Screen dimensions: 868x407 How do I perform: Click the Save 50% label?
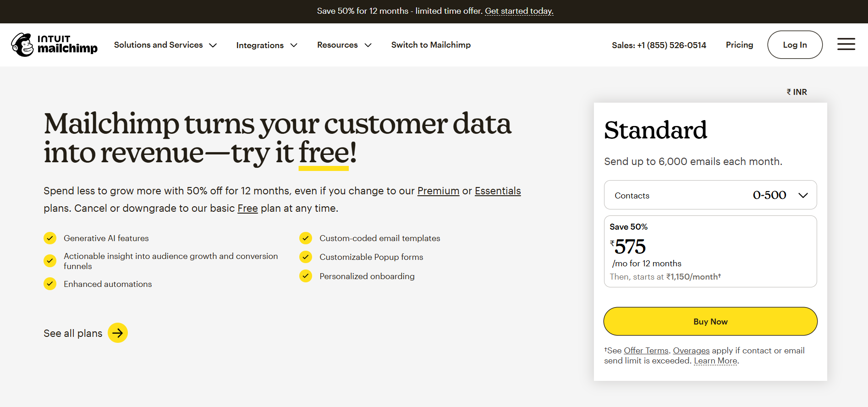pos(628,227)
